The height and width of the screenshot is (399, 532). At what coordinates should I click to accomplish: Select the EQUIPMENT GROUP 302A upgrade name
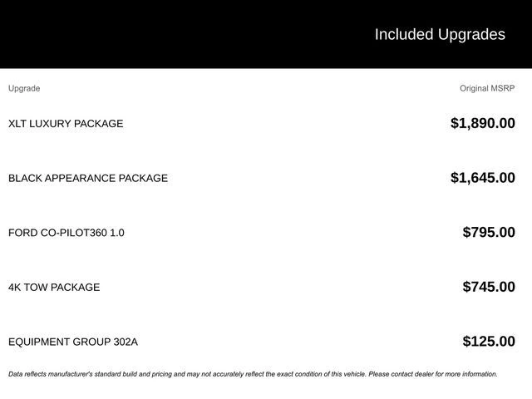[73, 342]
